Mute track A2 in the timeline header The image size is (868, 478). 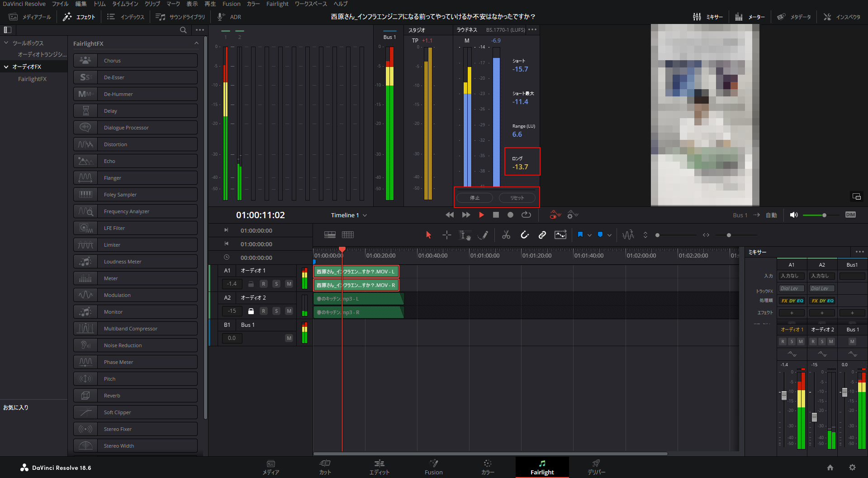click(289, 311)
